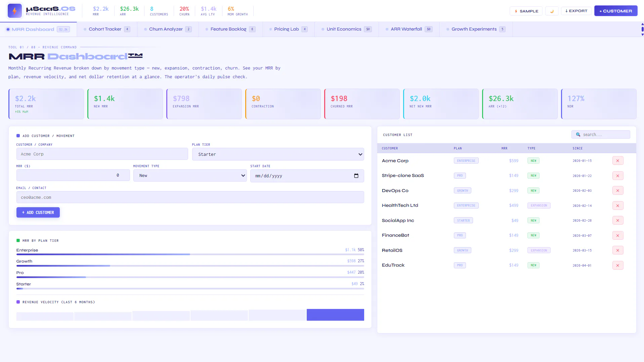Click the 2026-04-01 date for EduTrack
The image size is (644, 362).
coord(582,266)
